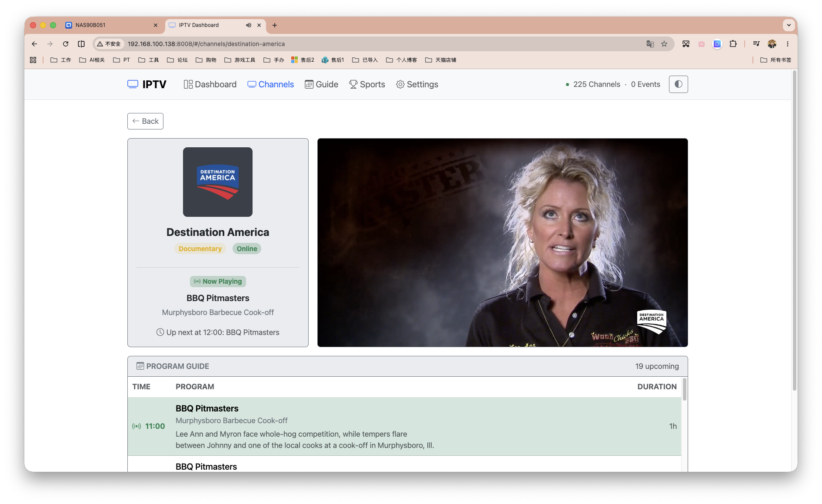Screen dimensions: 822x504
Task: Open the 天猫店铺 bookmarks folder
Action: [x=441, y=60]
